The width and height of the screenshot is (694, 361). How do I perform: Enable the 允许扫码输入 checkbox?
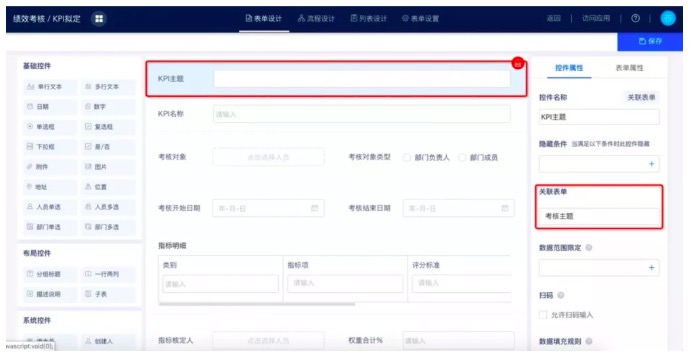543,315
